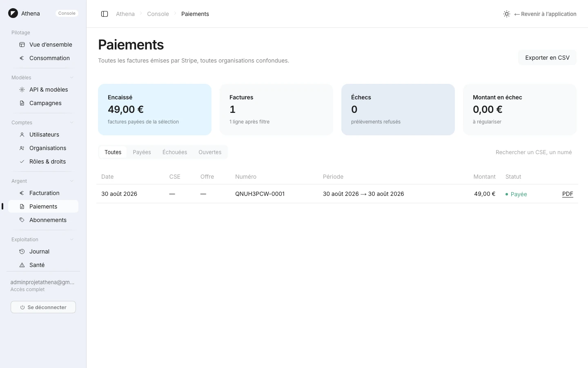Click the Abonnements tag icon

tap(22, 220)
